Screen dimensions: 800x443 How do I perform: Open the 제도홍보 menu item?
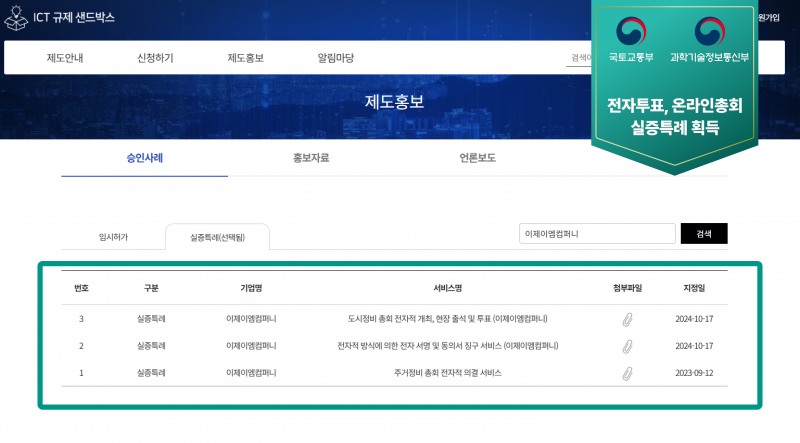245,58
